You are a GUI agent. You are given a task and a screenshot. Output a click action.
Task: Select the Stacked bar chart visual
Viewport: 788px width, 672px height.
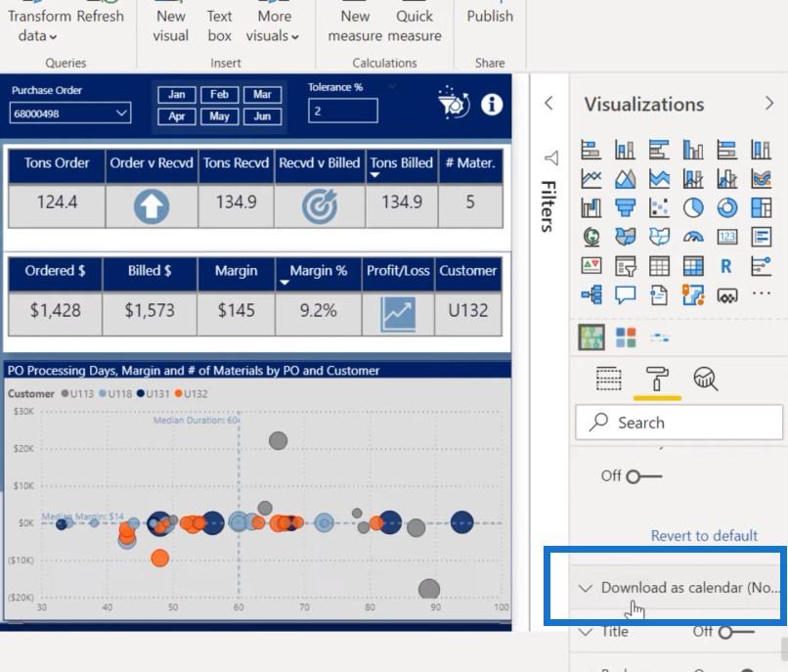coord(591,150)
